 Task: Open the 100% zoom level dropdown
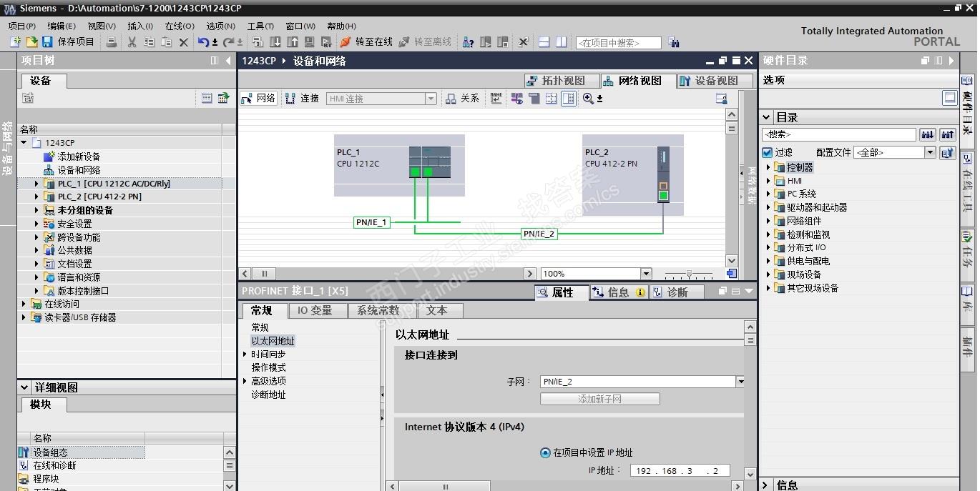pyautogui.click(x=646, y=274)
